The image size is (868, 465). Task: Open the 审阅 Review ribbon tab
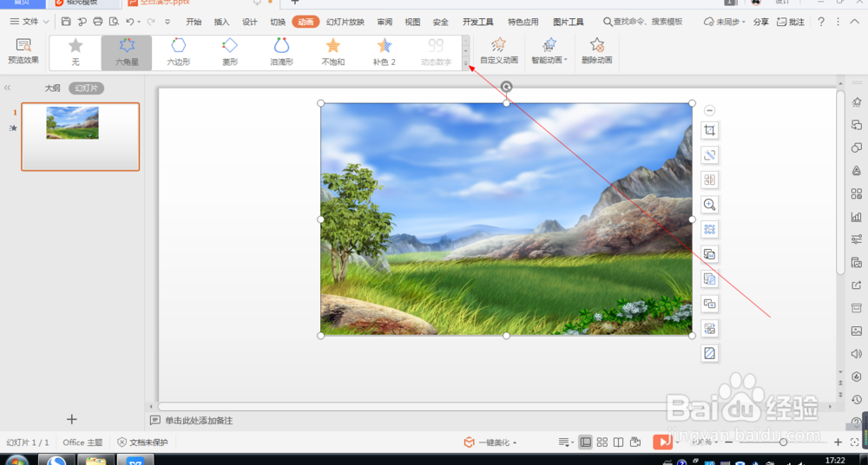pyautogui.click(x=385, y=23)
